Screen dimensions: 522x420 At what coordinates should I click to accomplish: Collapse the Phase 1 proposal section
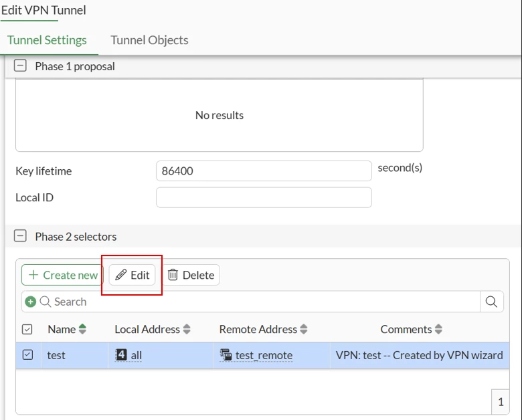[20, 66]
